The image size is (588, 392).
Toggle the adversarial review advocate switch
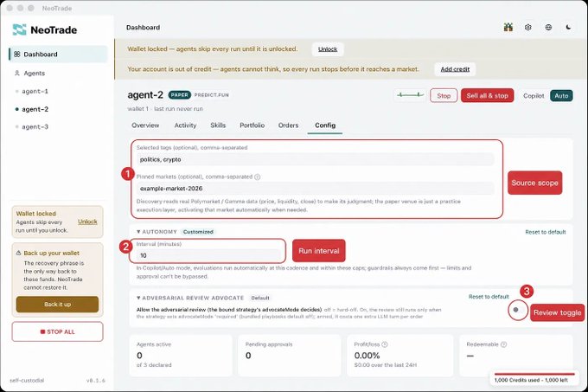518,310
